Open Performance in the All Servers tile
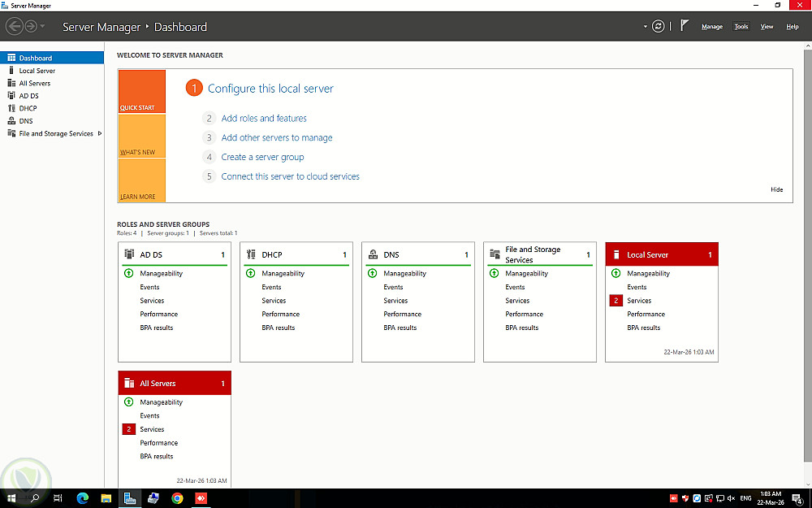 (159, 443)
